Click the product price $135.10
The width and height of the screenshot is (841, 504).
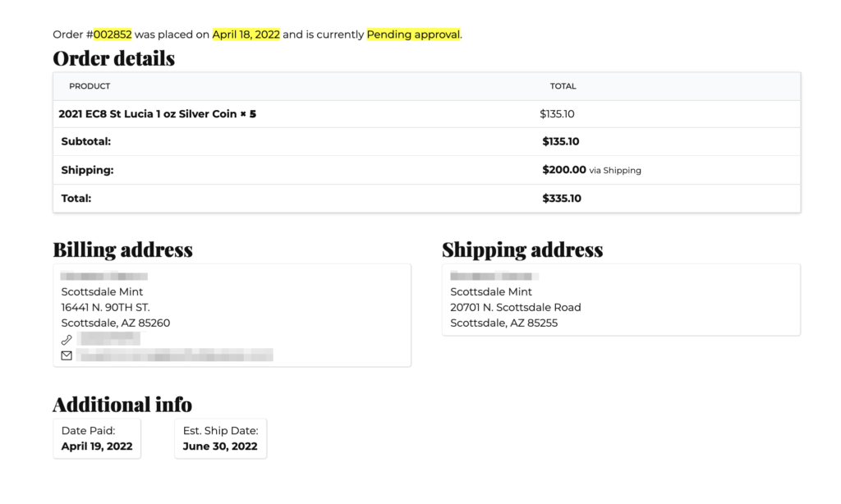click(558, 113)
